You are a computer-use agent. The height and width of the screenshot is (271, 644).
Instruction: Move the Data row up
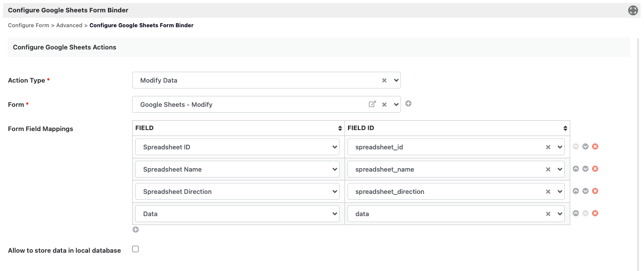tap(576, 214)
